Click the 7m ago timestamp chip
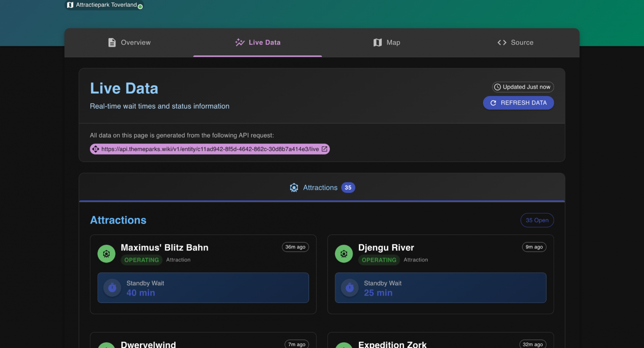 coord(297,344)
